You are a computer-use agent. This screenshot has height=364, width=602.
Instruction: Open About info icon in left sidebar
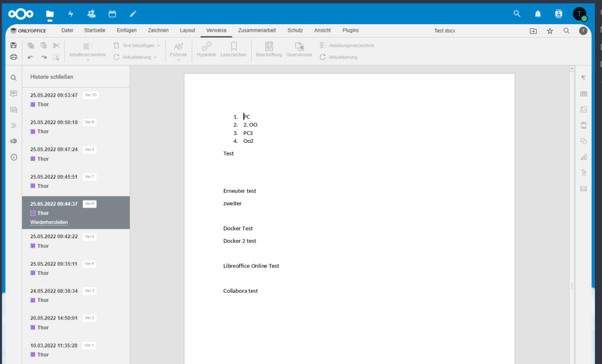pos(14,157)
